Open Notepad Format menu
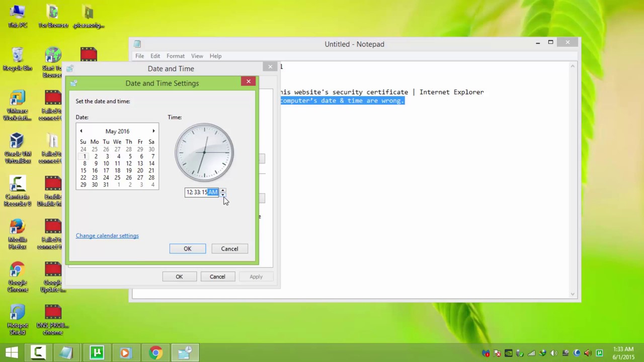The image size is (644, 362). click(176, 56)
